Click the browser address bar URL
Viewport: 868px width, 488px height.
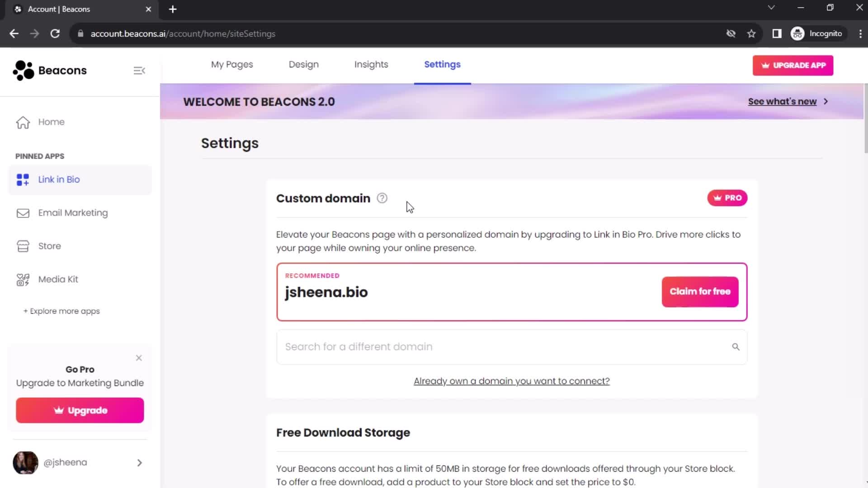click(183, 33)
